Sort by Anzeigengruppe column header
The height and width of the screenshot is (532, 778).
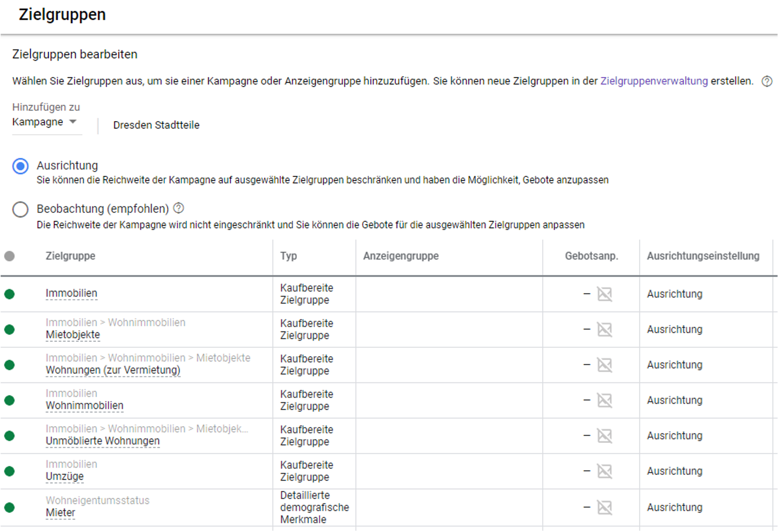tap(401, 256)
